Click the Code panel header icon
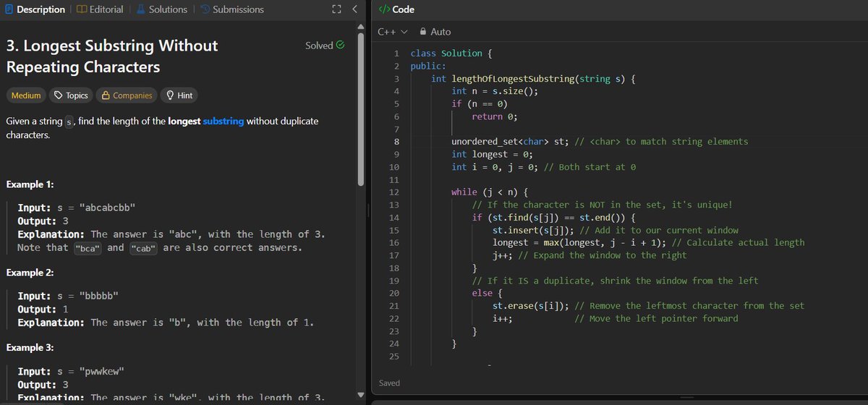 tap(383, 9)
